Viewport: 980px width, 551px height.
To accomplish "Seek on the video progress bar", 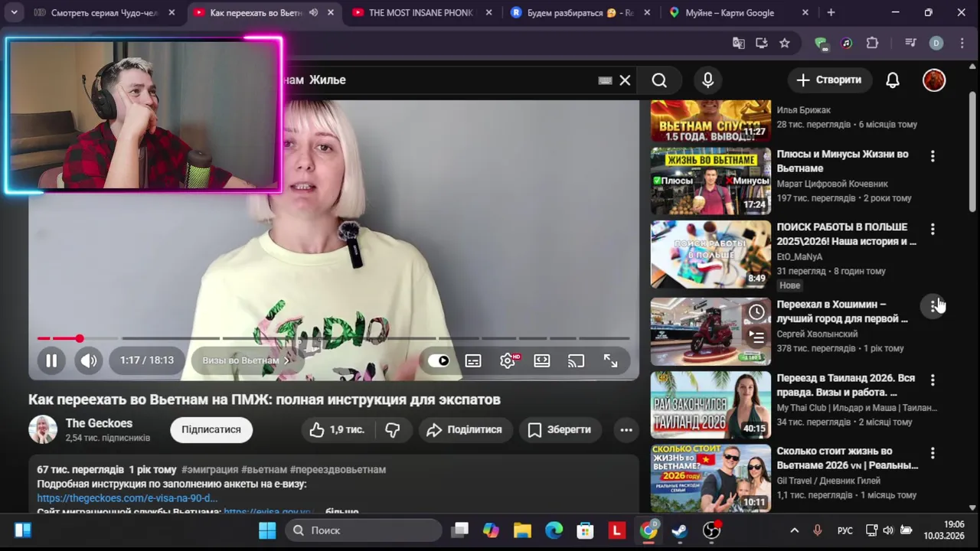I will click(x=333, y=338).
